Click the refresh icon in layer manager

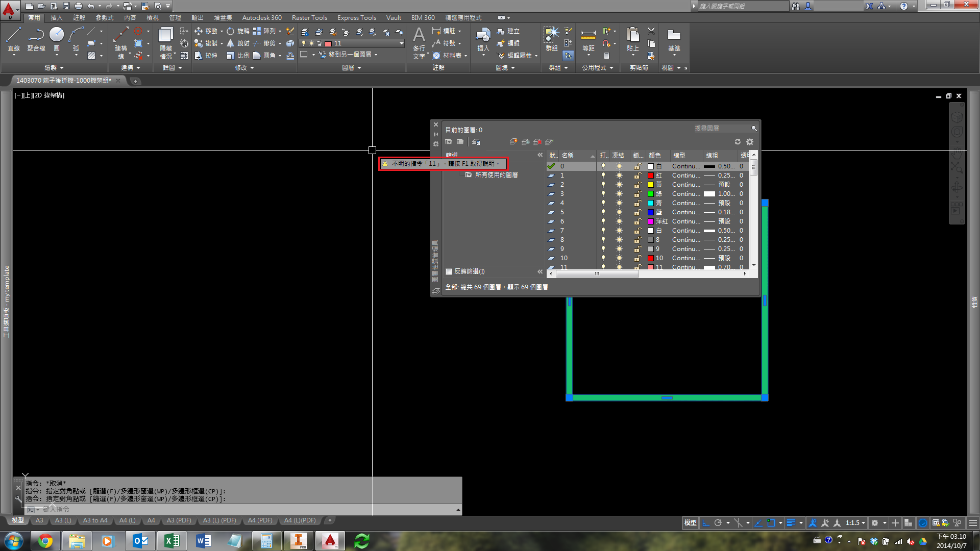(738, 142)
